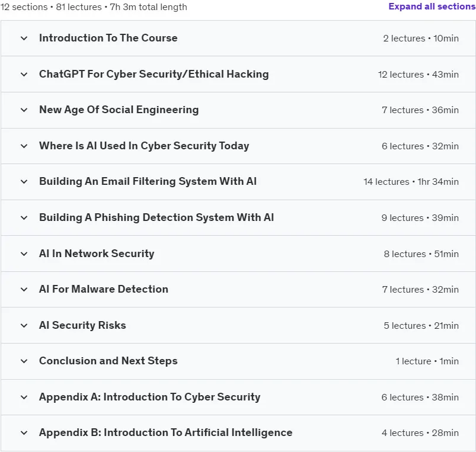This screenshot has width=476, height=452.
Task: Expand ChatGPT For Cyber Security/Ethical Hacking chevron
Action: click(24, 74)
